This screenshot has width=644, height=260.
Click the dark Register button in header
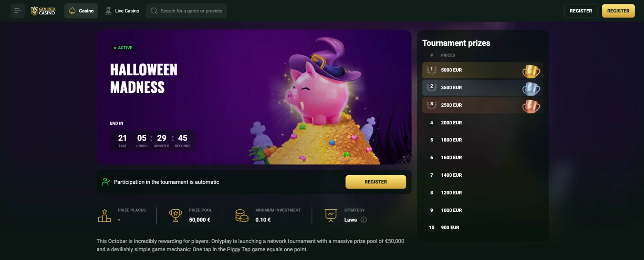[581, 11]
